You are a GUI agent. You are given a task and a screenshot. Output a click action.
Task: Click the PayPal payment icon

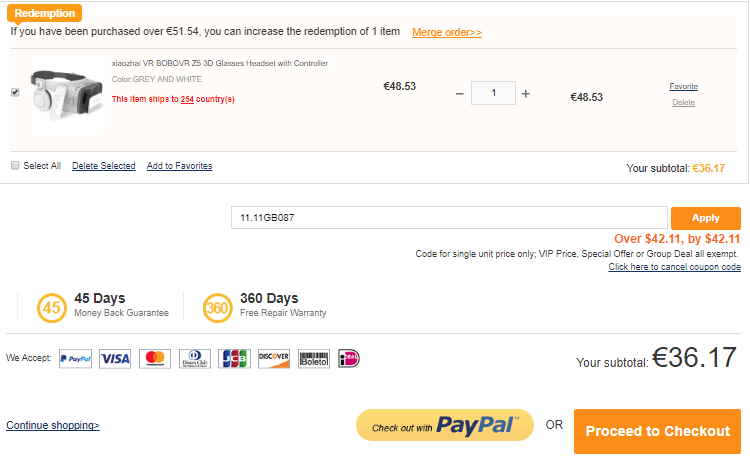tap(76, 358)
